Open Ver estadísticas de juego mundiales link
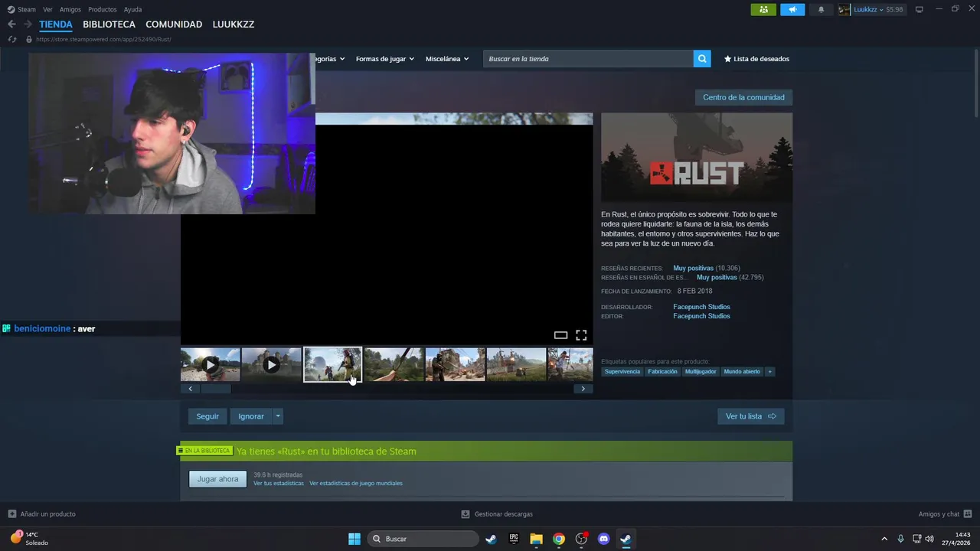980x551 pixels. [356, 484]
